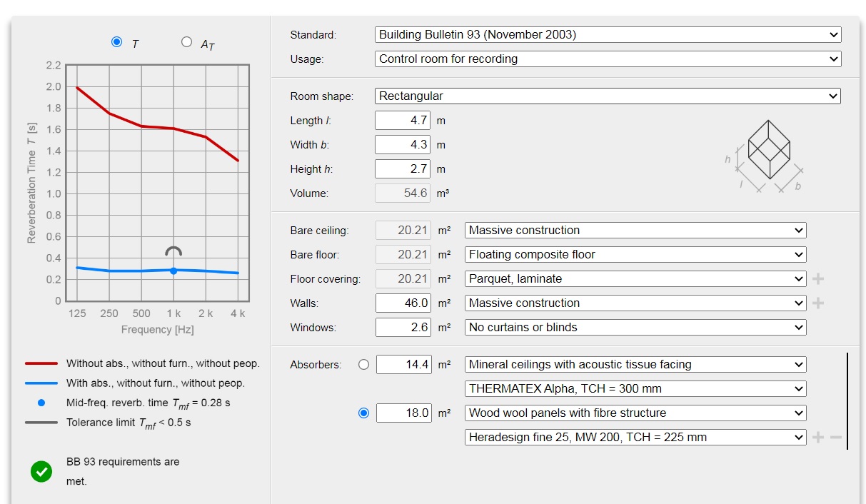Switch graph to the A_T radio option
The width and height of the screenshot is (866, 504).
coord(187,42)
